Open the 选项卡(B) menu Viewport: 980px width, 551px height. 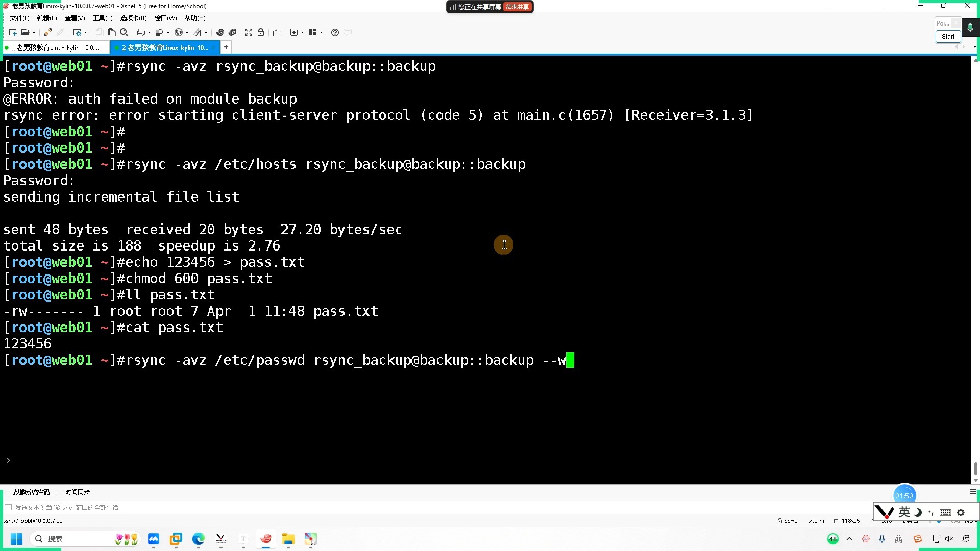pyautogui.click(x=133, y=18)
